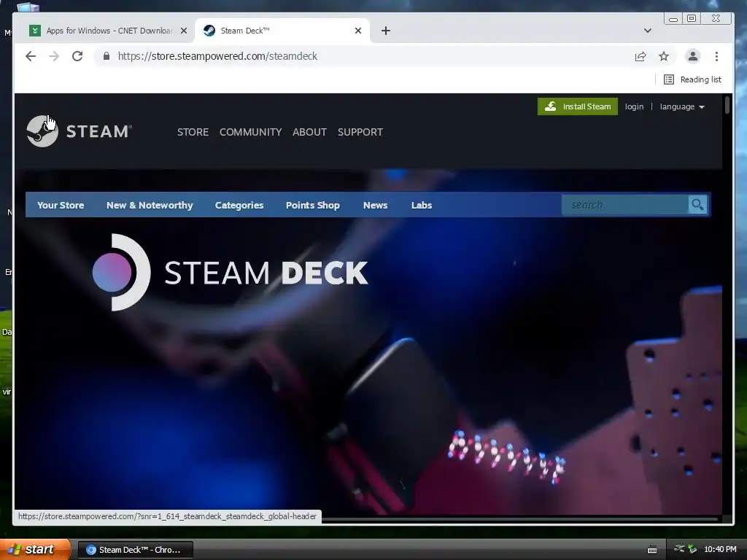
Task: Click the address bar URL
Action: pos(217,56)
